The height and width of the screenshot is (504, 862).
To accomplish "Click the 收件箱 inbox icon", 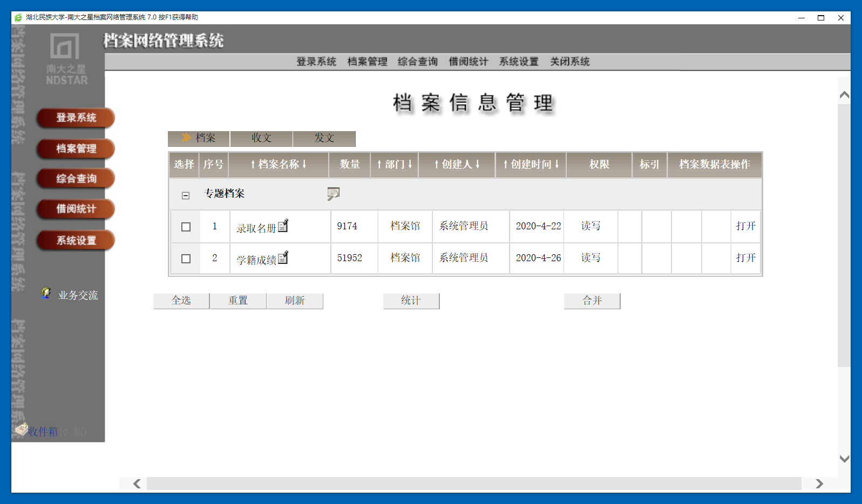I will coord(22,430).
